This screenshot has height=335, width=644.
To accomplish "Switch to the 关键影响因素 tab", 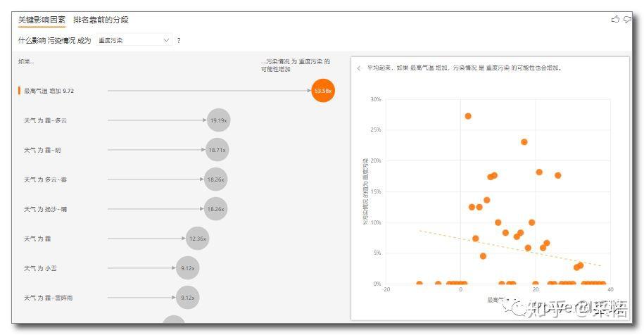I will click(x=42, y=20).
